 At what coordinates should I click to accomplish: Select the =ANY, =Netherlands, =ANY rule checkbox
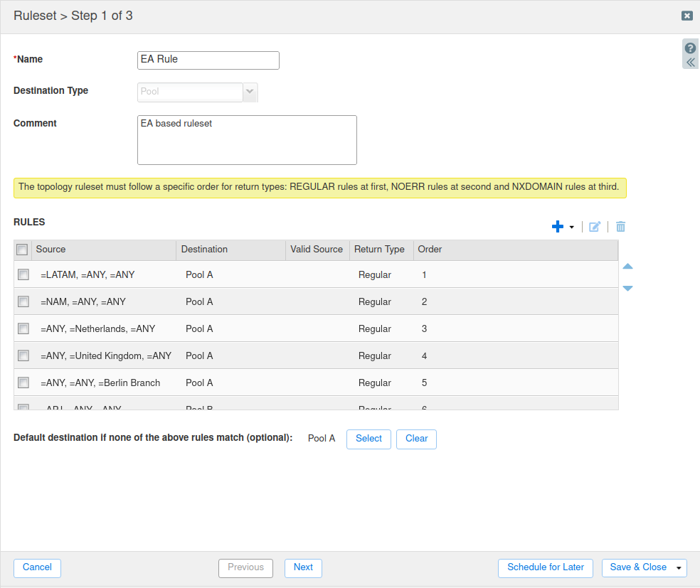coord(23,328)
